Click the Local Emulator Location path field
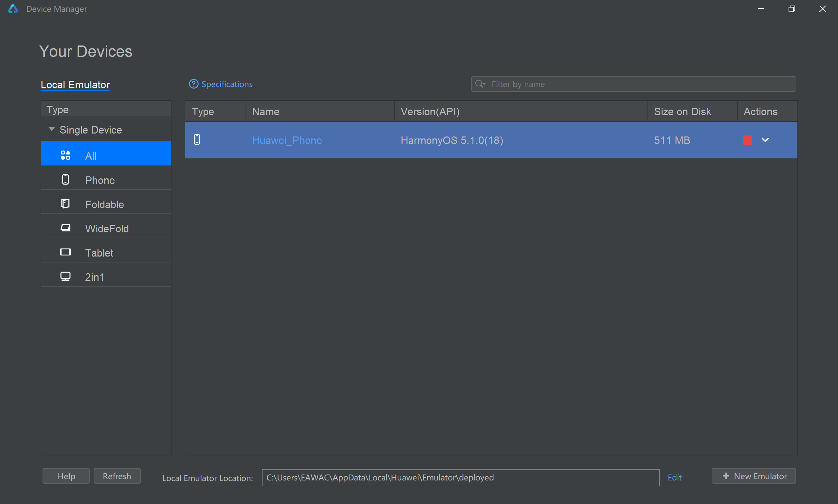The height and width of the screenshot is (504, 838). [x=460, y=477]
